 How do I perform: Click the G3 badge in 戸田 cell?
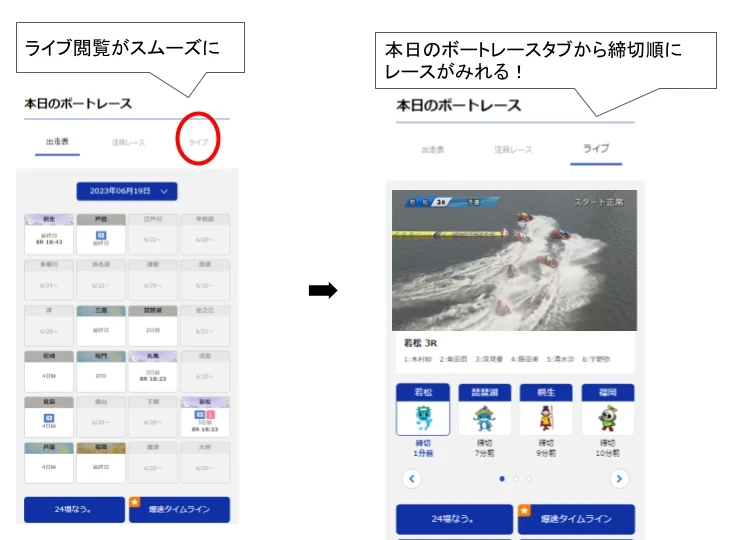101,235
